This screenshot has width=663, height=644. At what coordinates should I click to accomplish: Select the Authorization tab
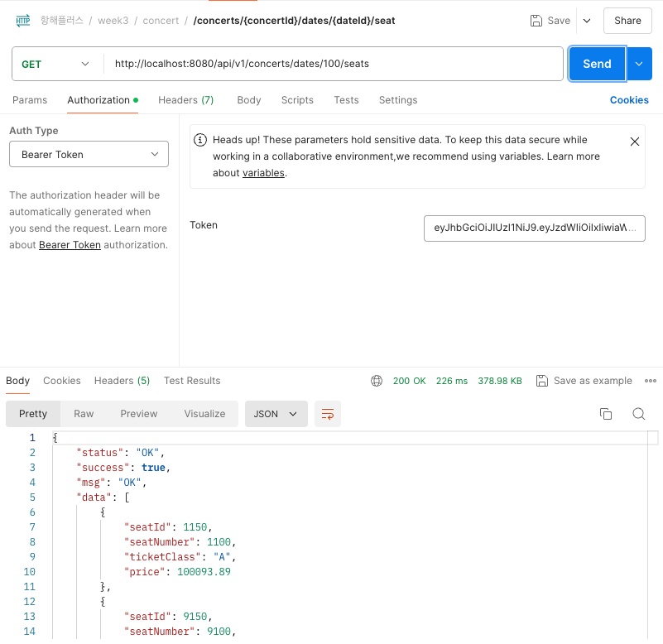[103, 100]
